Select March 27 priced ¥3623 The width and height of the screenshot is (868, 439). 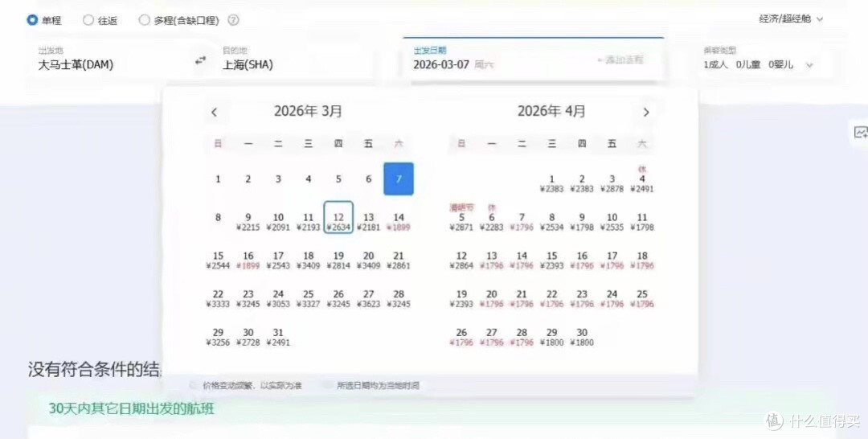tap(369, 298)
